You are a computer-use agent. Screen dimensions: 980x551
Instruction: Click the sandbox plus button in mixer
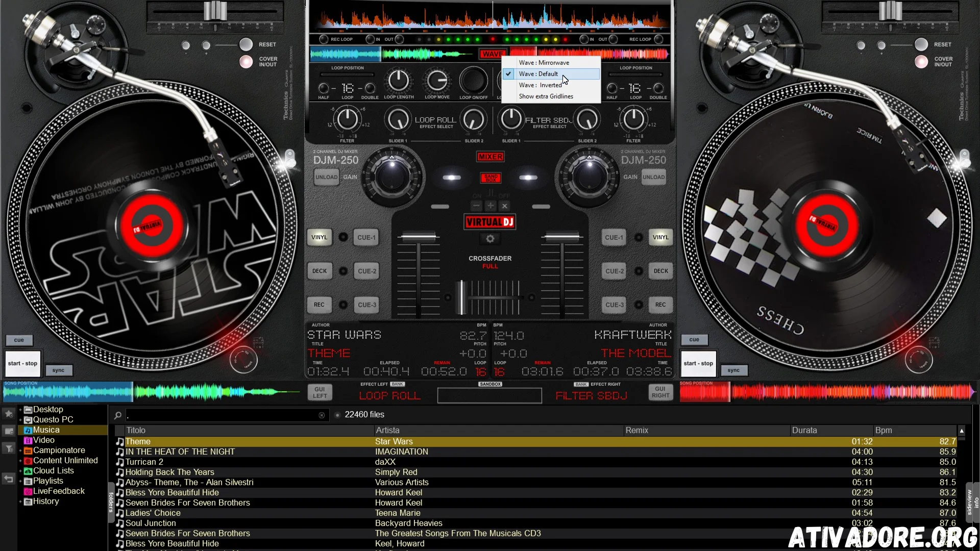491,206
